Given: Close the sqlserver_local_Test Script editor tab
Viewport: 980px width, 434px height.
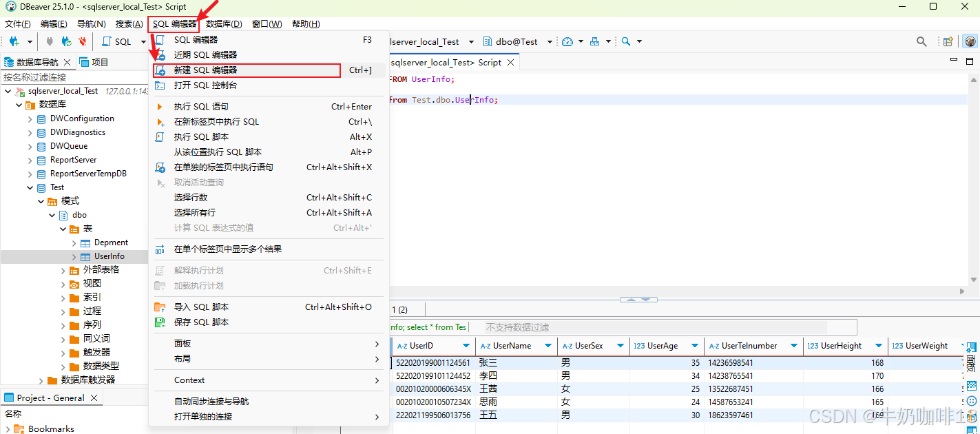Looking at the screenshot, I should [x=511, y=62].
